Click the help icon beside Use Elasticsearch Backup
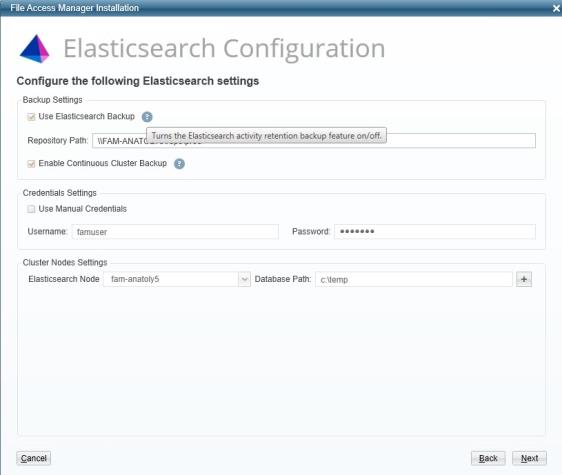Screen dimensions: 562x475 point(147,117)
